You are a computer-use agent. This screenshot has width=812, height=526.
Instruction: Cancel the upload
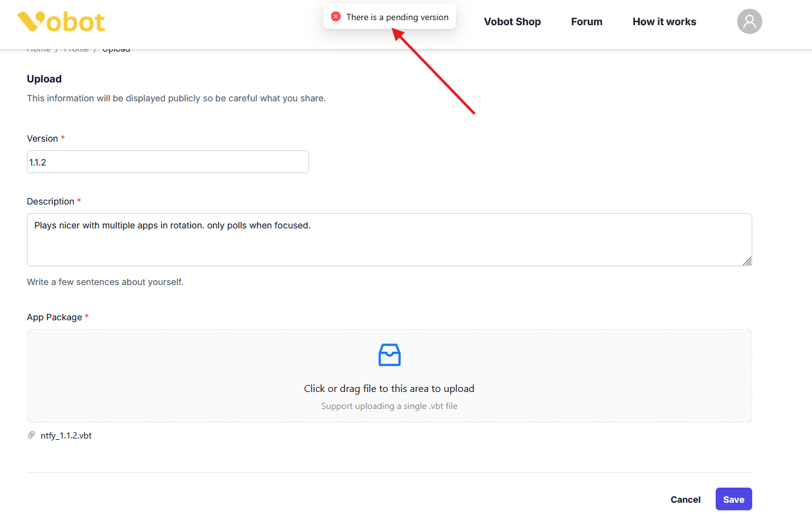(x=685, y=500)
